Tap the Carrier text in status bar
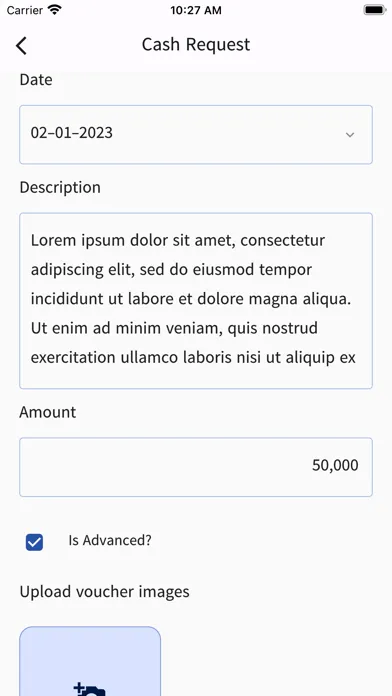 (26, 10)
